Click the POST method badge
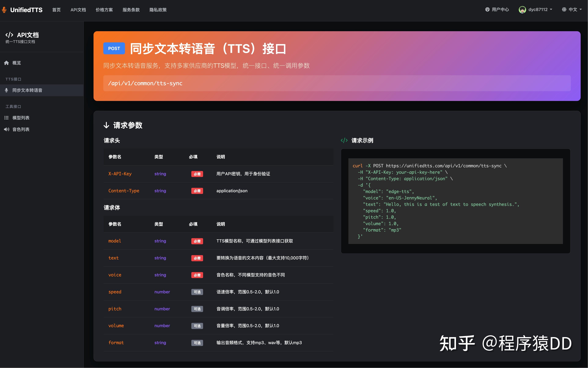The image size is (588, 368). 114,48
